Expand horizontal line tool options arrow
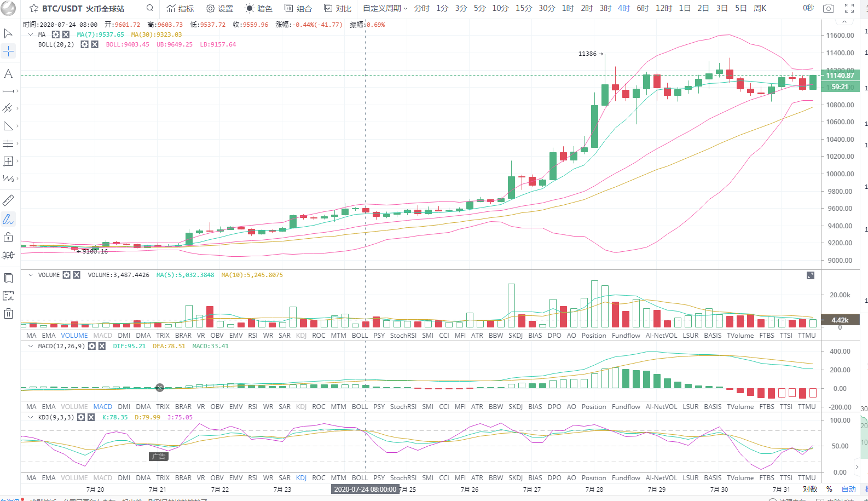The width and height of the screenshot is (868, 501). click(x=18, y=91)
